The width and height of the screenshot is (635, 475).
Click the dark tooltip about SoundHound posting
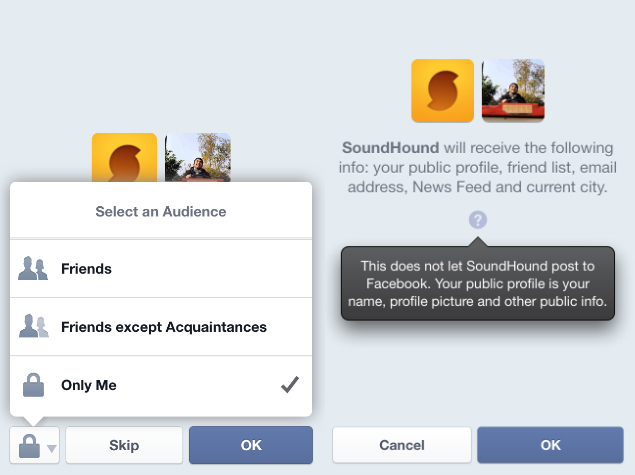point(478,283)
